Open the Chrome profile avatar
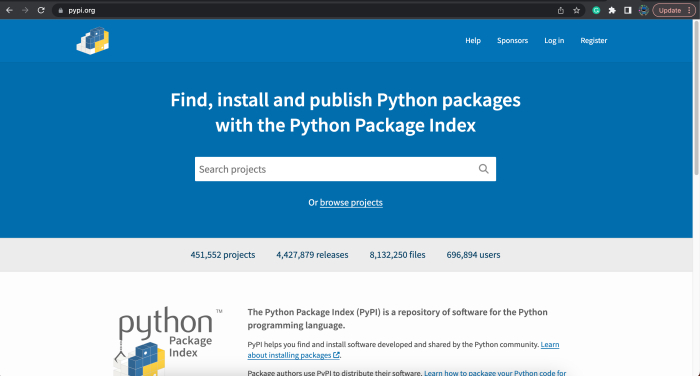Viewport: 700px width, 376px height. click(x=643, y=10)
